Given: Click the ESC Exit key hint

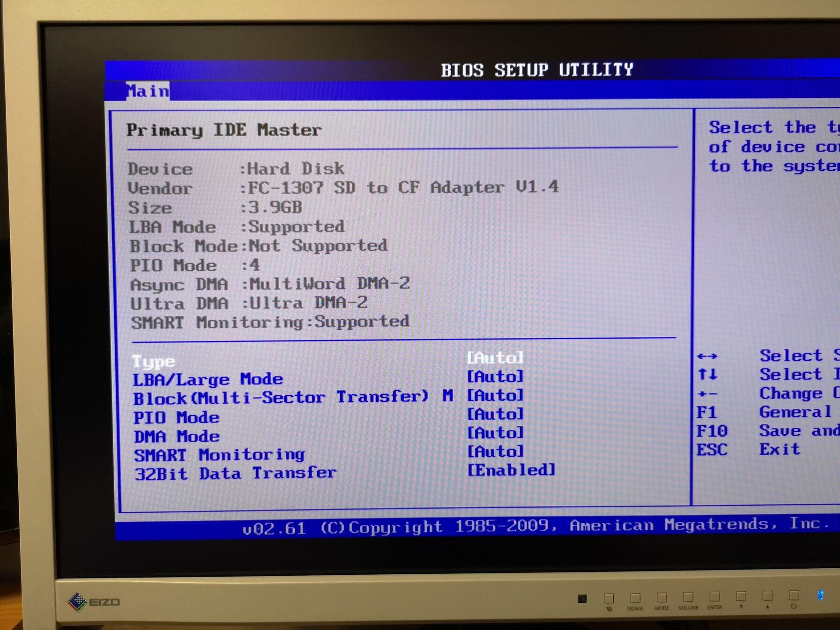Looking at the screenshot, I should (749, 450).
